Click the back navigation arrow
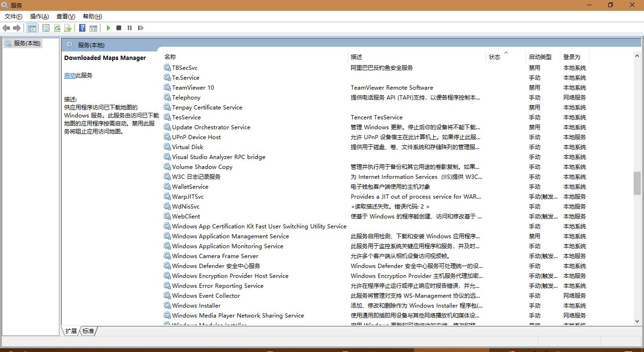Screen dimensions: 644x352 (6, 28)
